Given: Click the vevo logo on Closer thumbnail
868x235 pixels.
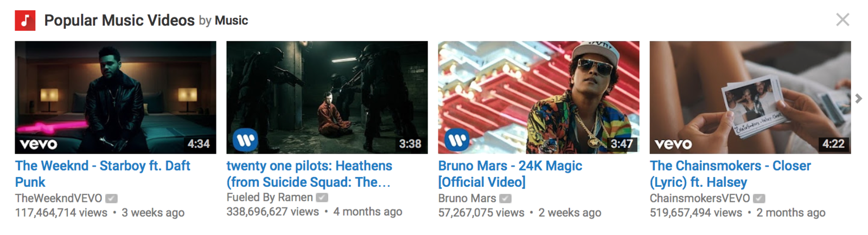Looking at the screenshot, I should [x=673, y=144].
